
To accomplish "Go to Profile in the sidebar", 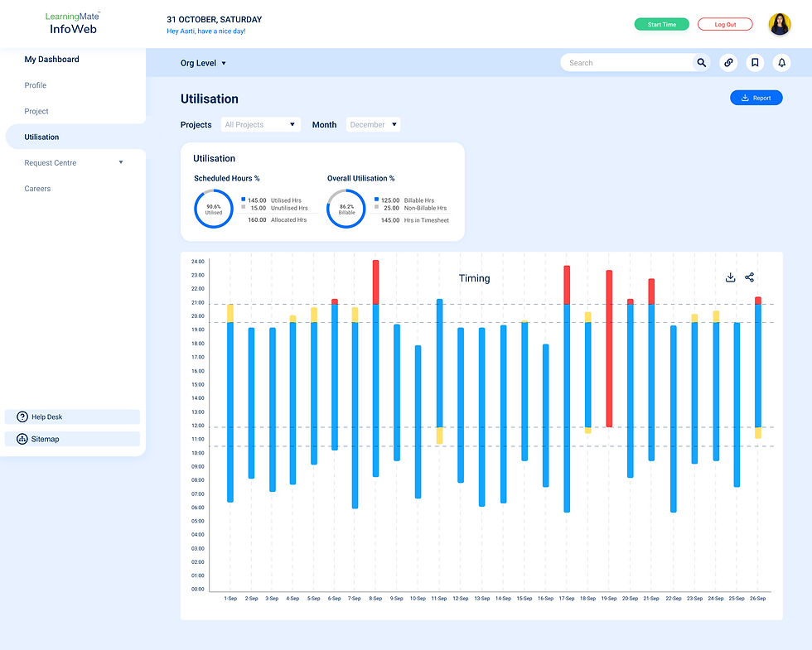I will 35,85.
